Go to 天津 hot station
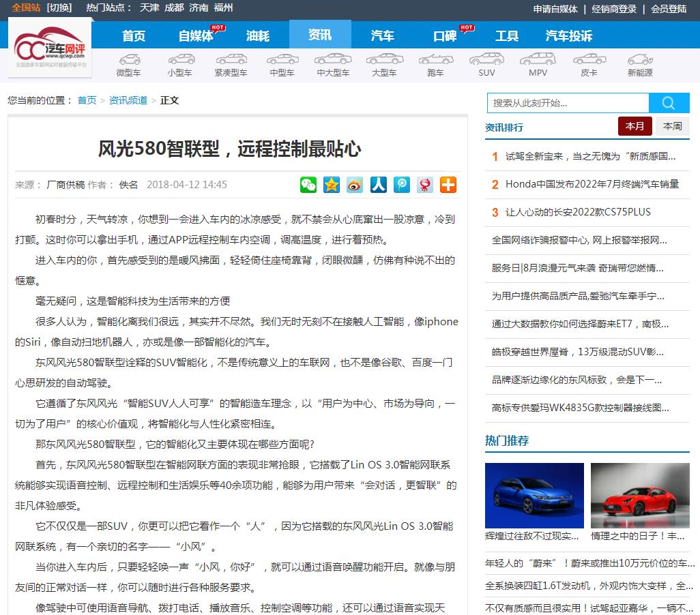This screenshot has width=700, height=615. 149,8
